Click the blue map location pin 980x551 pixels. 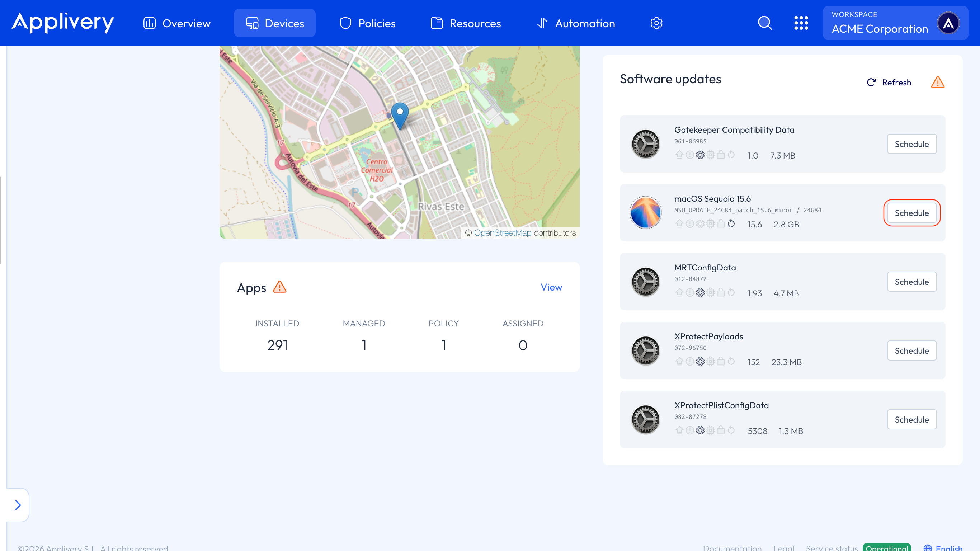pos(400,115)
